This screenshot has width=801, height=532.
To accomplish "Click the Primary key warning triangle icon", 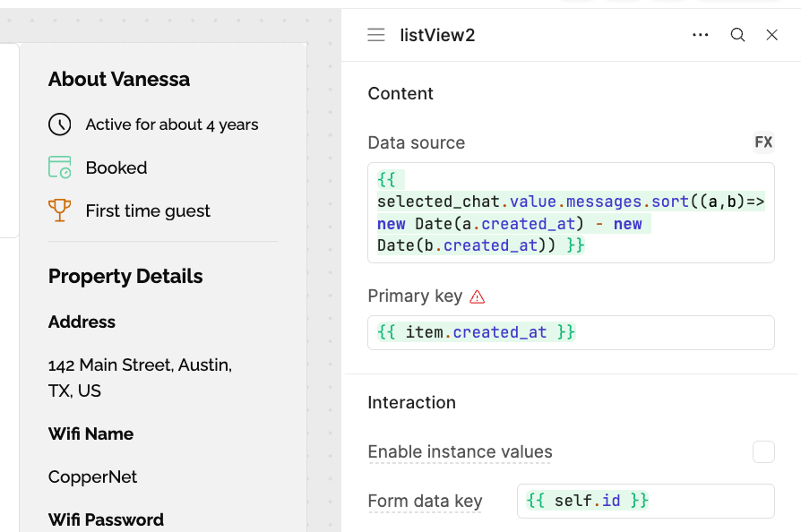I will (x=478, y=296).
